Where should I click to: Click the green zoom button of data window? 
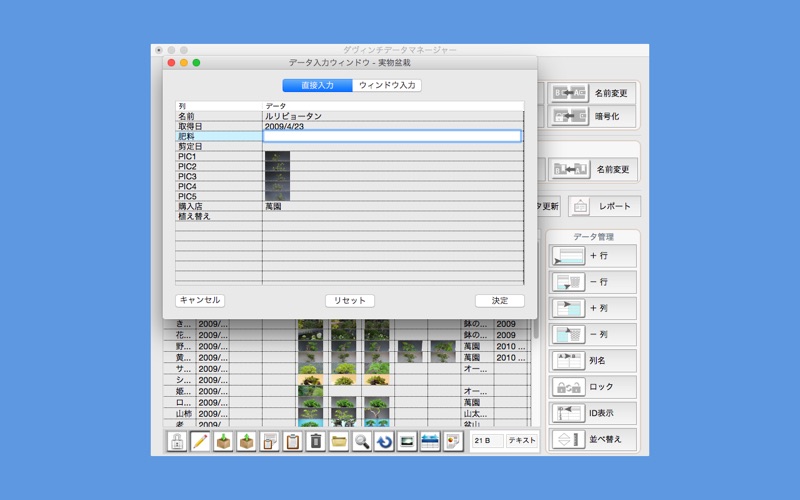[x=196, y=63]
